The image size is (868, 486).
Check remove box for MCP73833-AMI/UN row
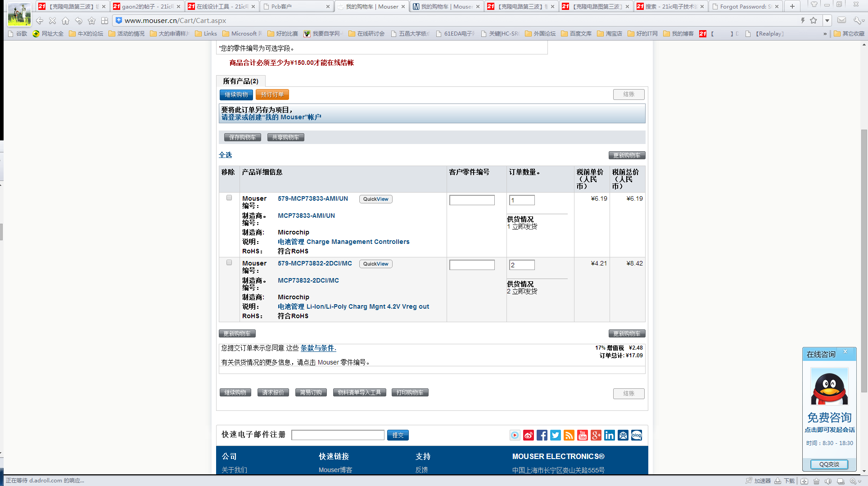229,198
